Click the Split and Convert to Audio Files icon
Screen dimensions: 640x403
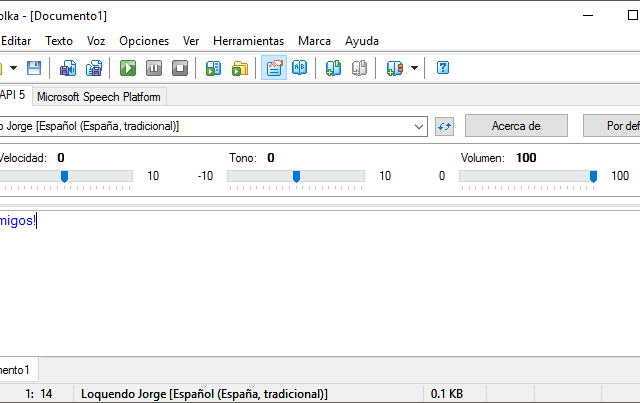tap(94, 68)
